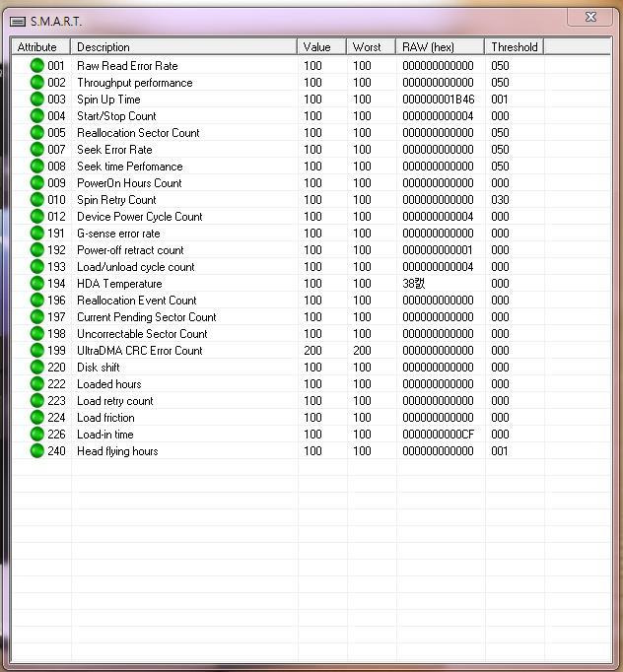Sort by the RAW (hex) column header
This screenshot has width=623, height=672.
pyautogui.click(x=440, y=46)
